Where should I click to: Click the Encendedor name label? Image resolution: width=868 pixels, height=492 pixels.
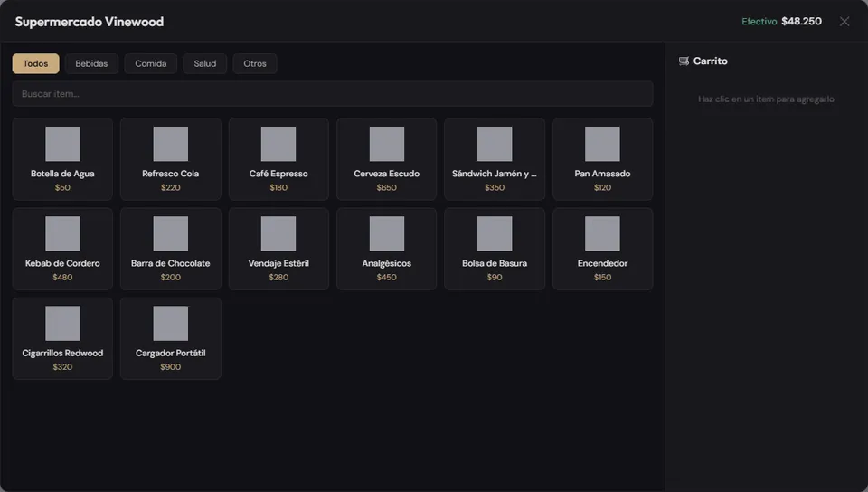click(602, 263)
